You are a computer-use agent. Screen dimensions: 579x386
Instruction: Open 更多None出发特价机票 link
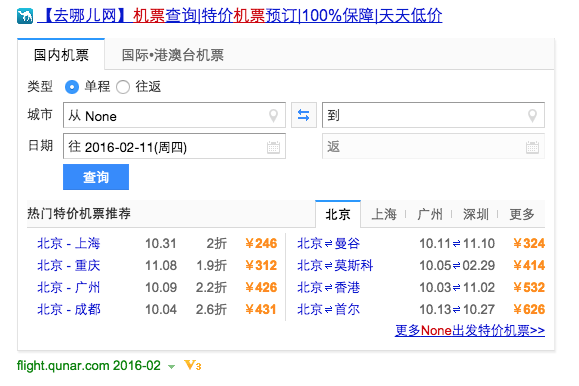470,330
